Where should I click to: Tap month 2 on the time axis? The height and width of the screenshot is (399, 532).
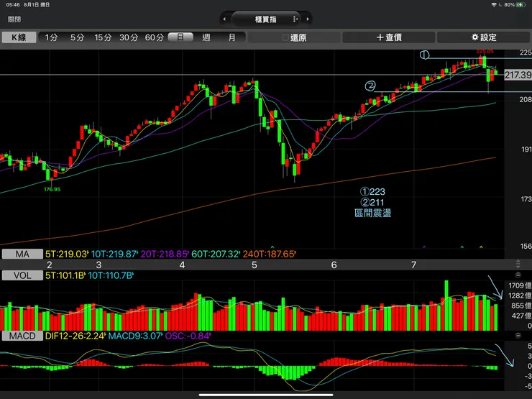pos(50,265)
